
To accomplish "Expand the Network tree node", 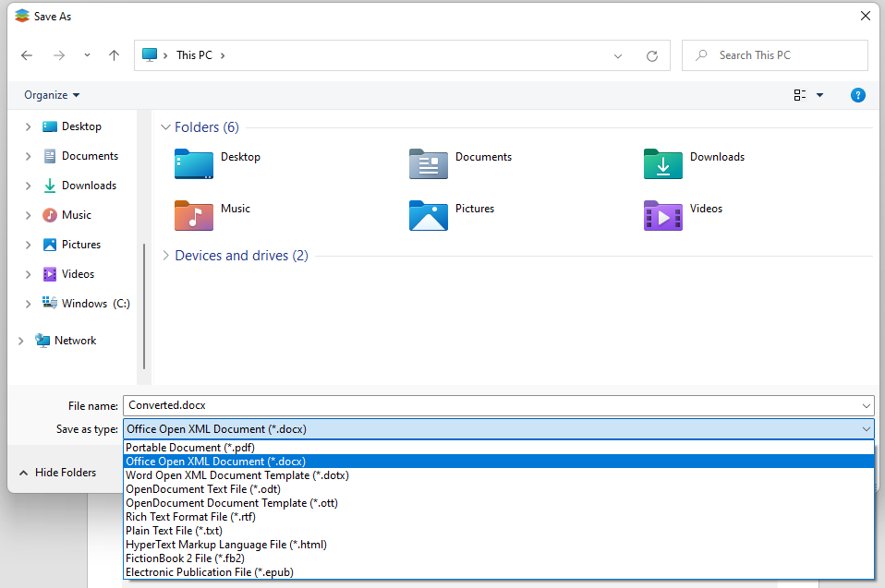I will tap(21, 341).
